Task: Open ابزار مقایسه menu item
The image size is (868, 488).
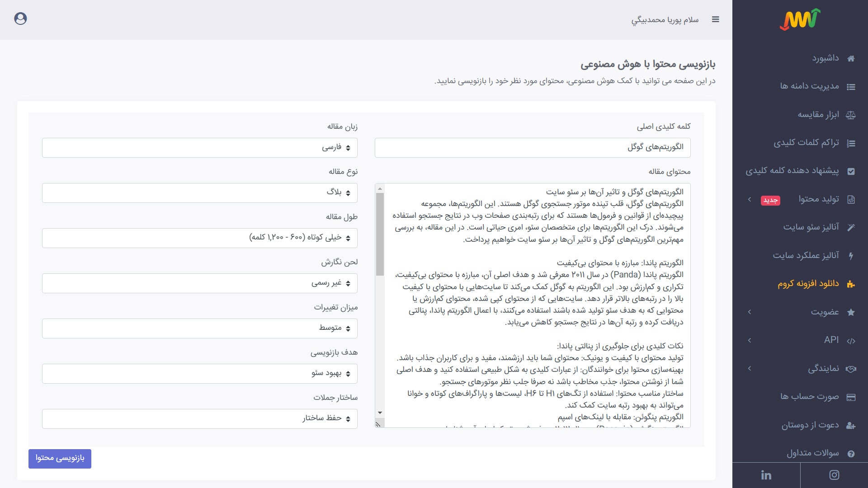Action: pos(818,115)
